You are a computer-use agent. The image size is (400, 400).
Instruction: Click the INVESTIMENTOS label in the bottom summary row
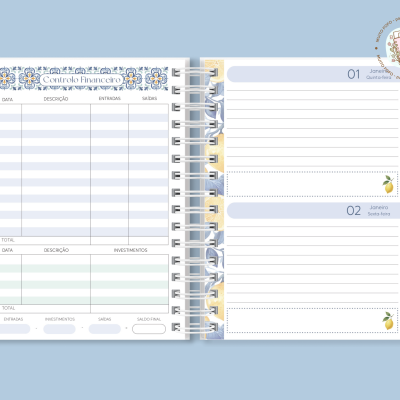[60, 319]
